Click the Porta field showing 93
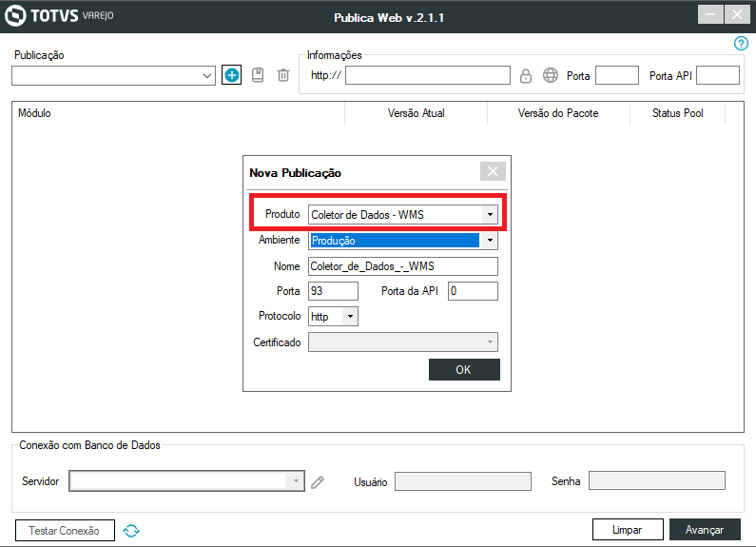This screenshot has width=756, height=547. 333,291
